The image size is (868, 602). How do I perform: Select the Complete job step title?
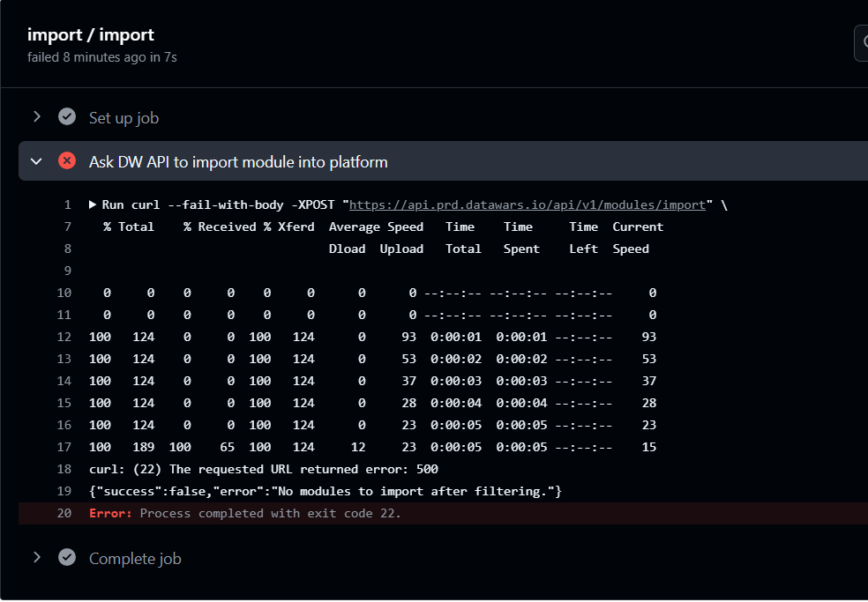coord(135,559)
